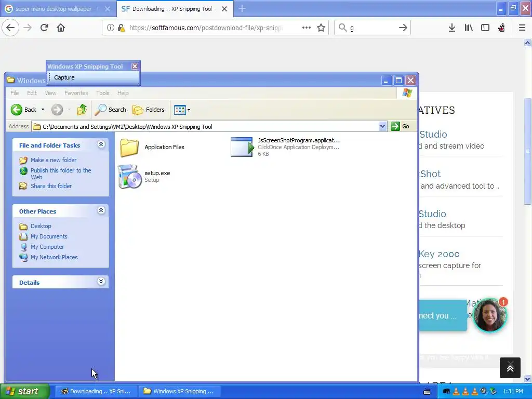Viewport: 532px width, 399px height.
Task: Open the Explorer Help menu
Action: pos(123,93)
